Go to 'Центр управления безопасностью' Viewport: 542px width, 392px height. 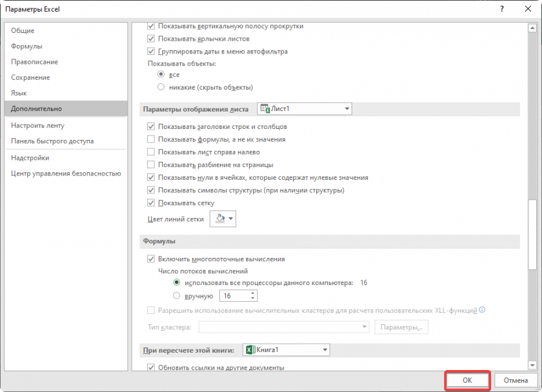pos(65,173)
